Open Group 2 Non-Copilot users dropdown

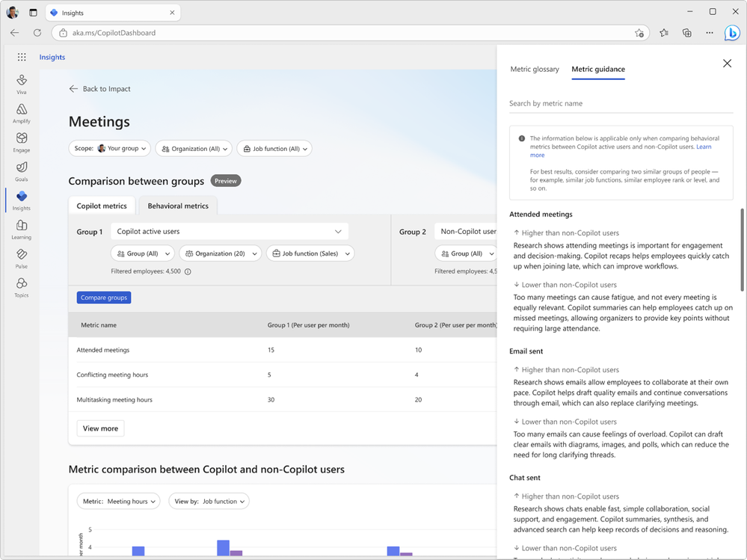465,232
